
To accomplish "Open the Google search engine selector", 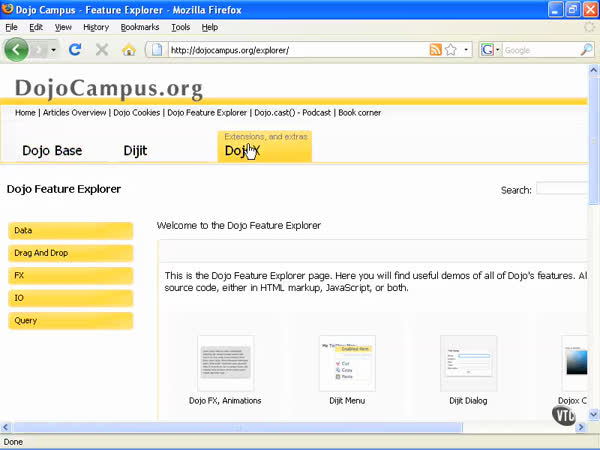I will [490, 49].
